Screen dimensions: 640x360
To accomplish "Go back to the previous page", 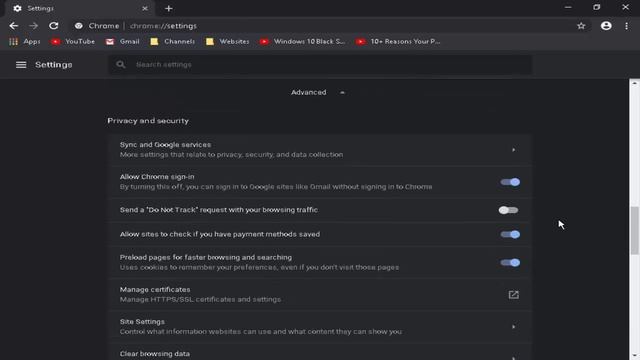I will point(13,26).
